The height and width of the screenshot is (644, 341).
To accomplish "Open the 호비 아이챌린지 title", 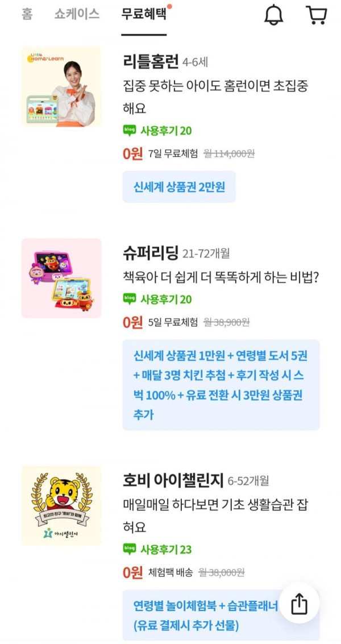I will [173, 480].
